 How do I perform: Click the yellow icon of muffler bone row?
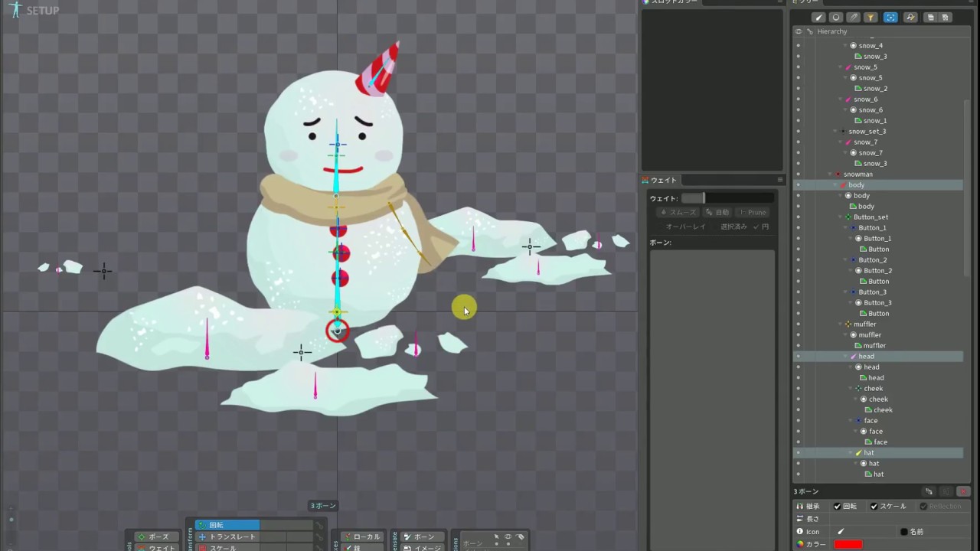(848, 324)
